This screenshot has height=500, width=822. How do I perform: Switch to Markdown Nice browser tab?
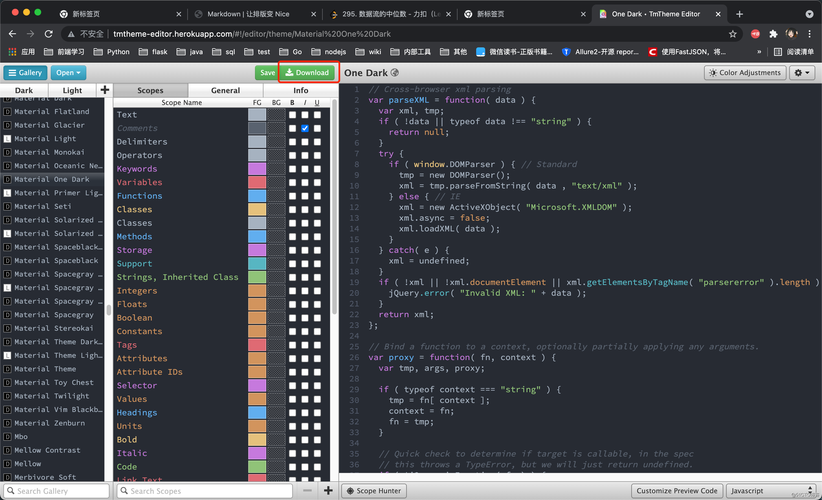tap(254, 14)
